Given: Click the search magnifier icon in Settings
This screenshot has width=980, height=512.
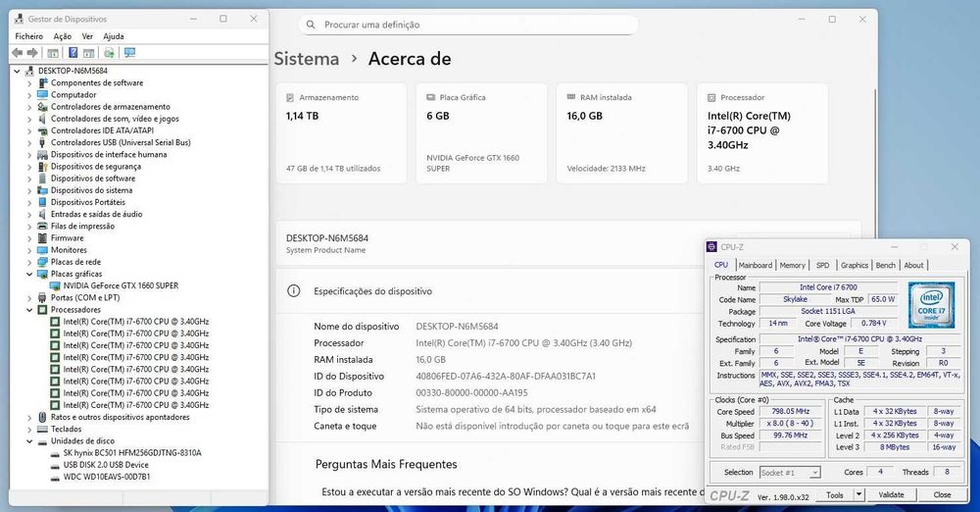Looking at the screenshot, I should coord(311,25).
